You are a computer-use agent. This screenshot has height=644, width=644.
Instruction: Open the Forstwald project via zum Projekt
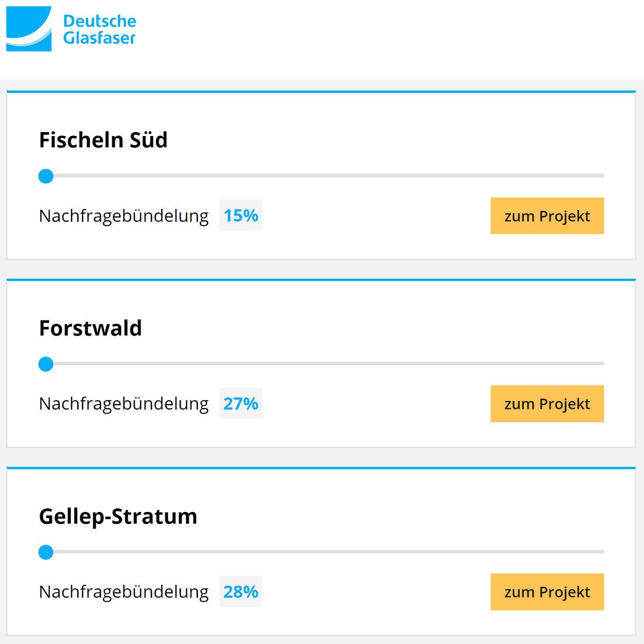click(x=547, y=404)
